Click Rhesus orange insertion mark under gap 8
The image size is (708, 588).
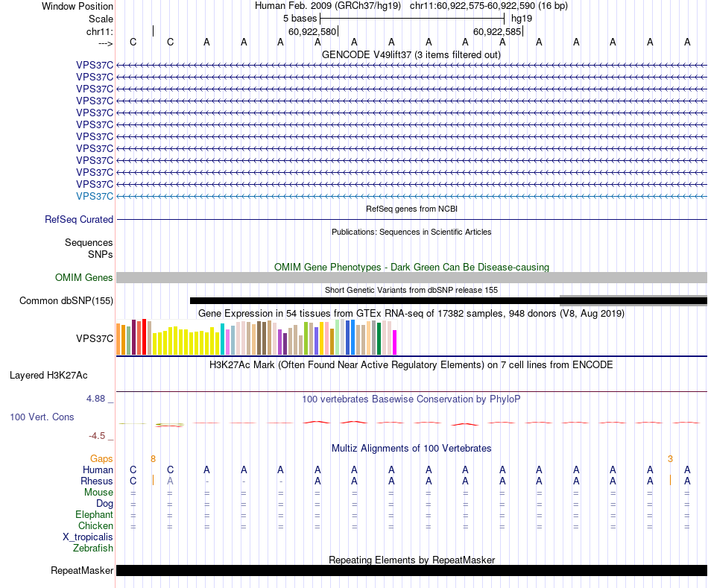(x=153, y=480)
